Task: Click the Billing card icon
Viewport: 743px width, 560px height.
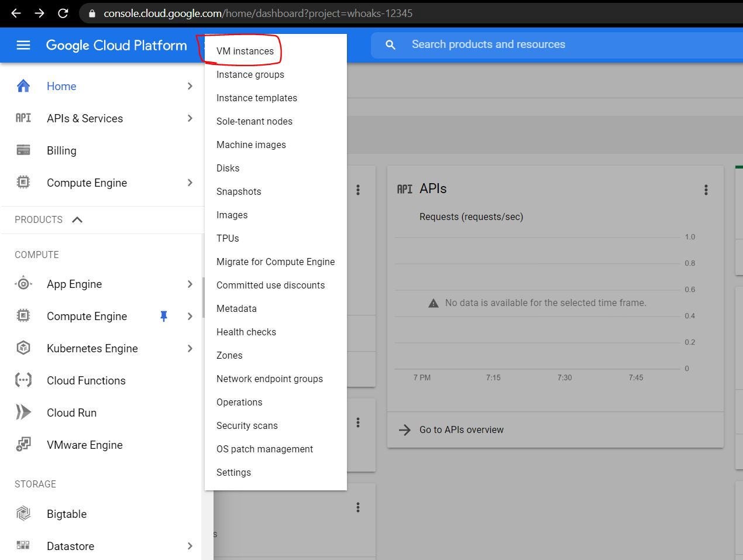Action: [x=23, y=150]
